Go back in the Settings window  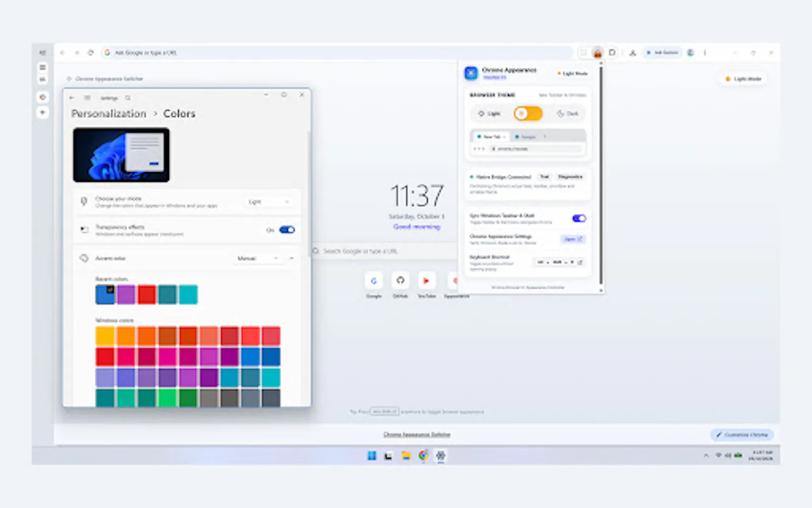click(72, 98)
